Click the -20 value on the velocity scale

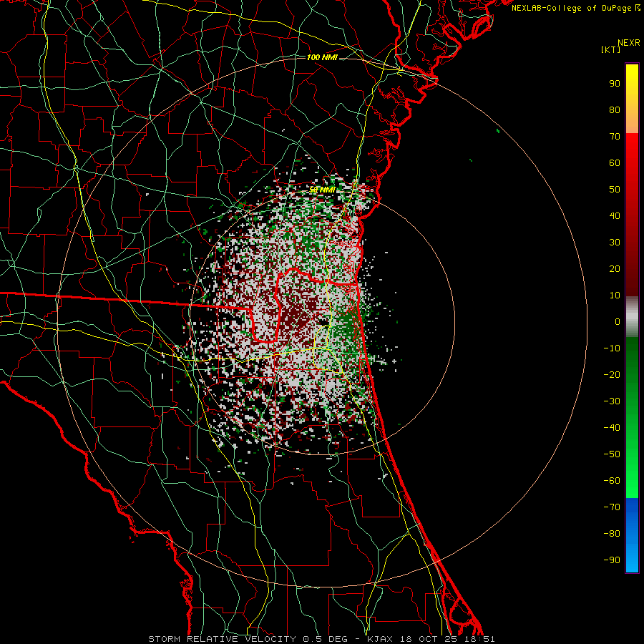point(612,374)
